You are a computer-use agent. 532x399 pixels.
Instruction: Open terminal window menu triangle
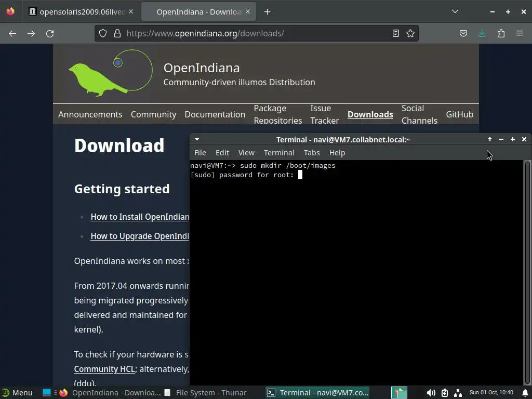pyautogui.click(x=197, y=139)
